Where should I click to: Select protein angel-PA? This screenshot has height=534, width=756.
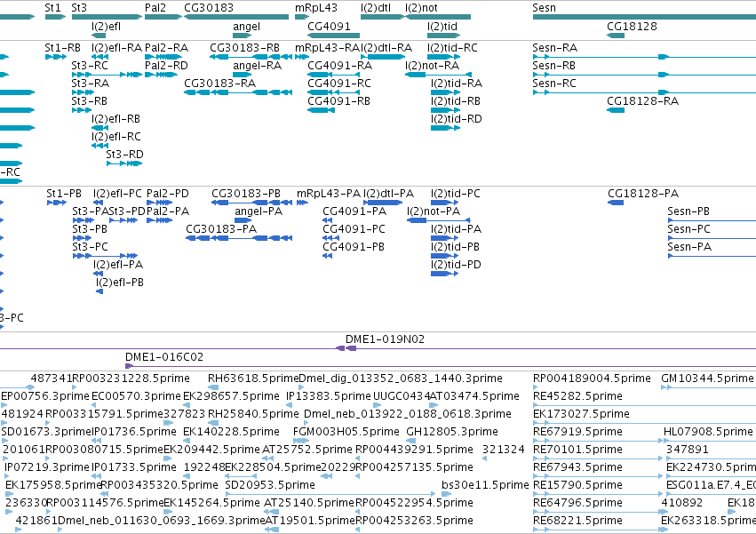pyautogui.click(x=259, y=211)
